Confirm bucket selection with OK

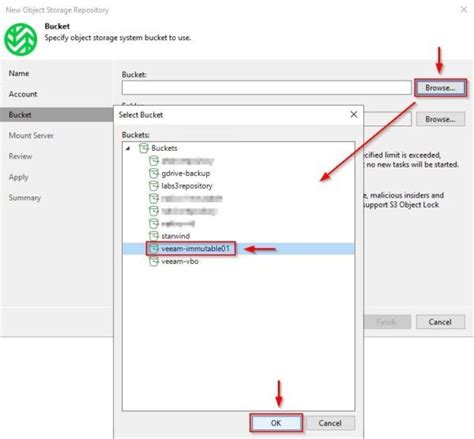[x=276, y=423]
